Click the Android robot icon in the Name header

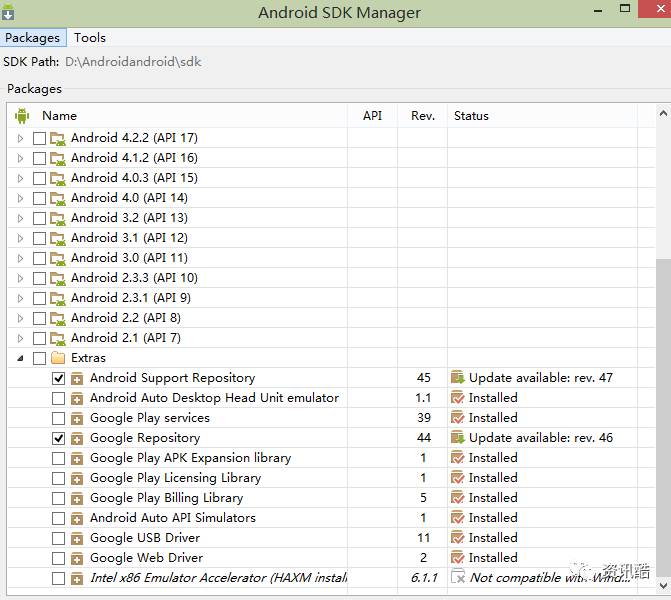coord(22,116)
